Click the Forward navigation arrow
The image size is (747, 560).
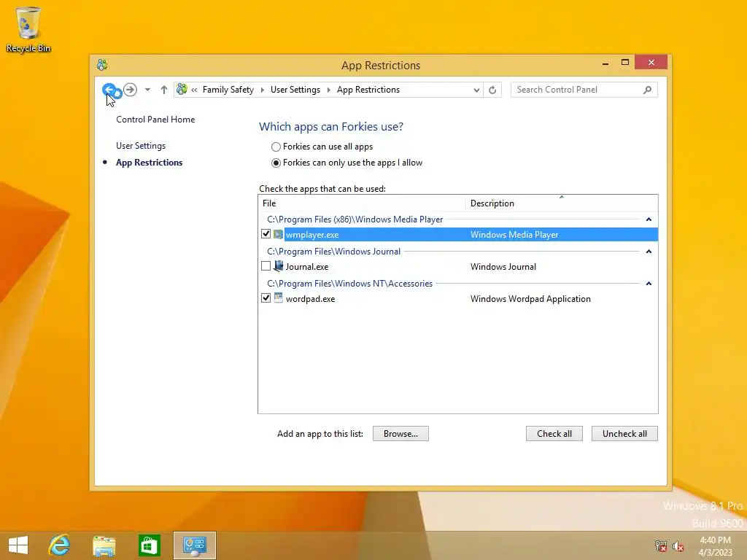coord(130,90)
